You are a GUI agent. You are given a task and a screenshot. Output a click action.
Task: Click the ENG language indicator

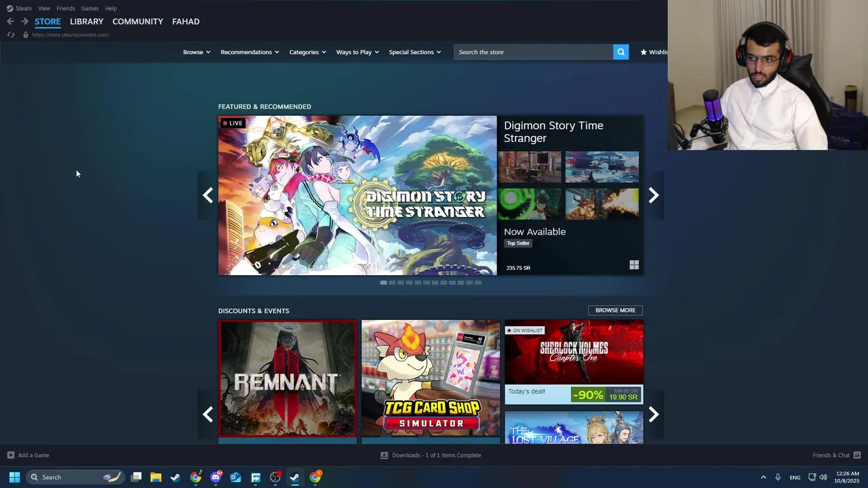click(795, 478)
